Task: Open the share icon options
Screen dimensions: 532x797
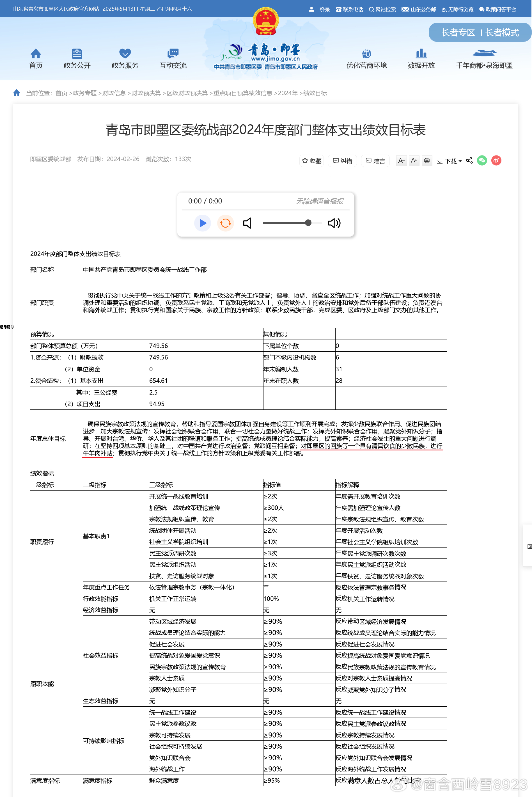Action: pyautogui.click(x=469, y=161)
